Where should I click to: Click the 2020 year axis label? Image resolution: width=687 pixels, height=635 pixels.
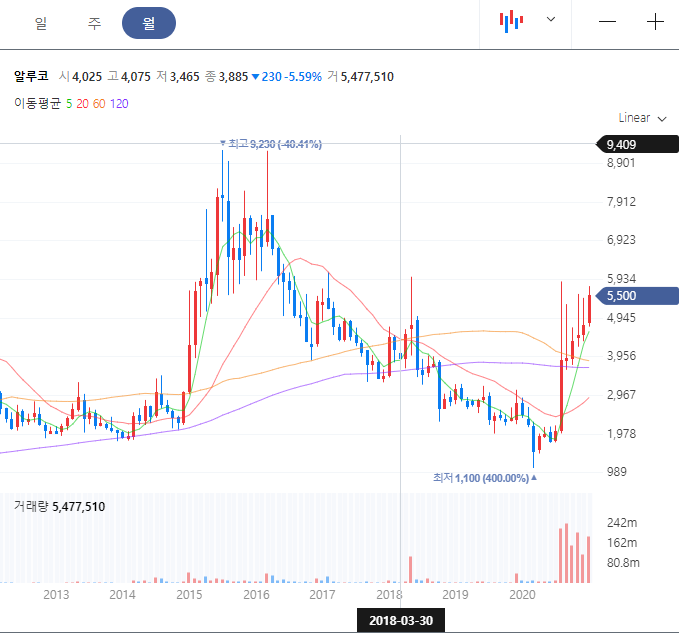522,595
